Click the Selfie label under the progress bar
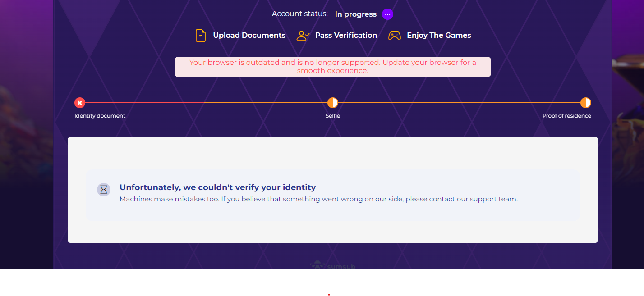 [x=333, y=116]
